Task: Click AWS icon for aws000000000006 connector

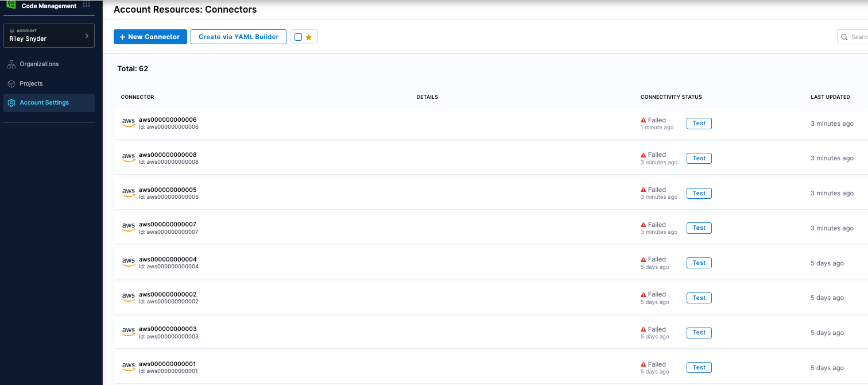Action: [129, 123]
